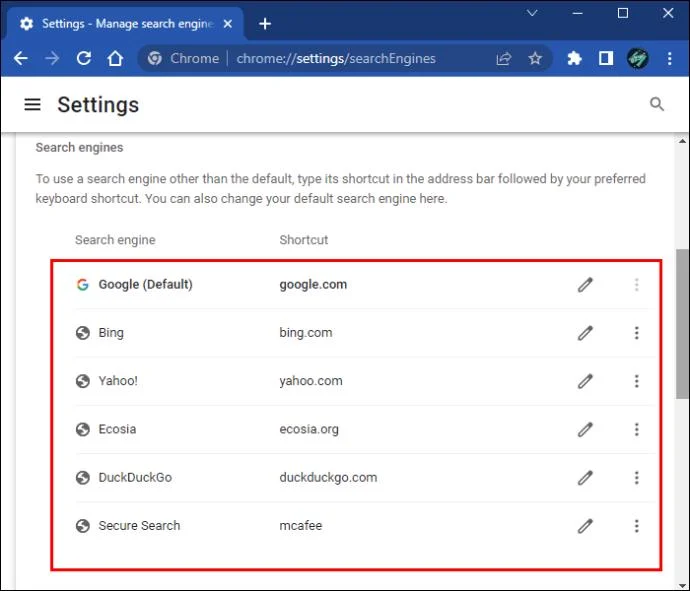Click the Google (Default) name

[x=145, y=285]
